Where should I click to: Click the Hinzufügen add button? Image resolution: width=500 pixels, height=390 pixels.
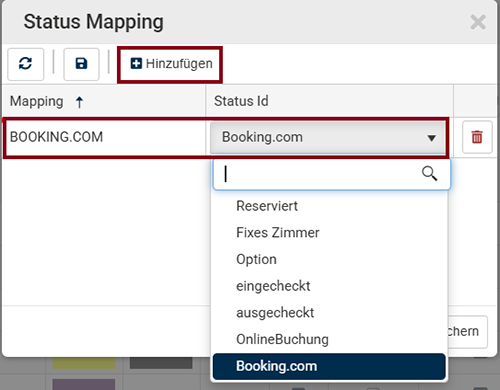pos(171,64)
